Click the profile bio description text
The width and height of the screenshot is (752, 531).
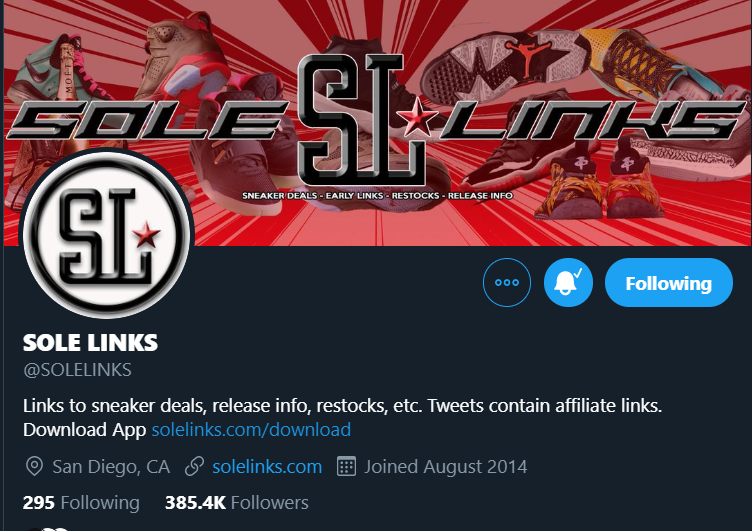tap(342, 417)
